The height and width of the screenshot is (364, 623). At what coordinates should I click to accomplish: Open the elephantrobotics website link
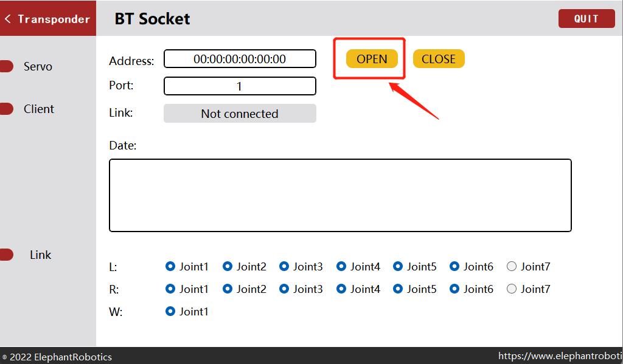tap(559, 356)
